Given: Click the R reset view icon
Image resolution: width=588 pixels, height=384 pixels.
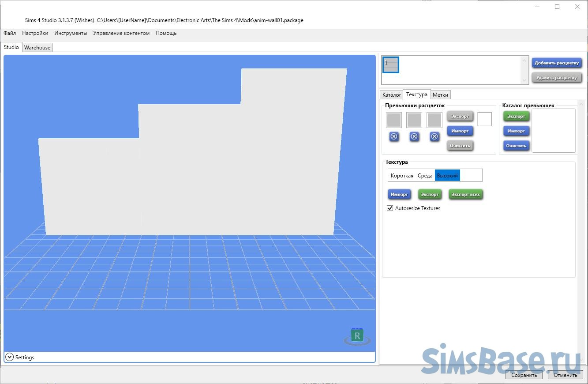Looking at the screenshot, I should point(357,336).
